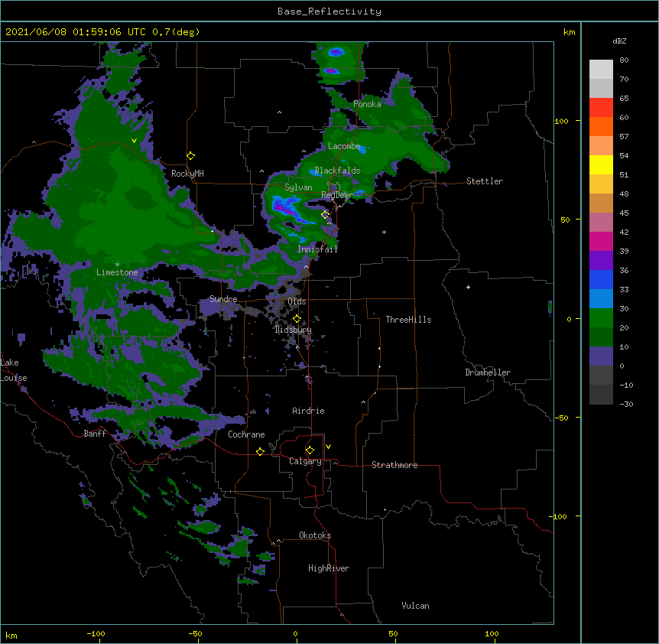Click the yellow diamond marker beside RedDeer storm cell
The height and width of the screenshot is (644, 659).
pos(325,215)
